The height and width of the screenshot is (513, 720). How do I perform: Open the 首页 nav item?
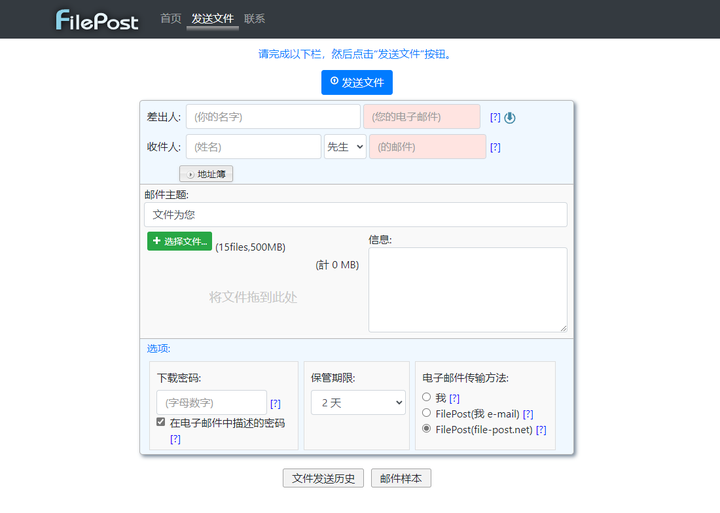tap(171, 19)
